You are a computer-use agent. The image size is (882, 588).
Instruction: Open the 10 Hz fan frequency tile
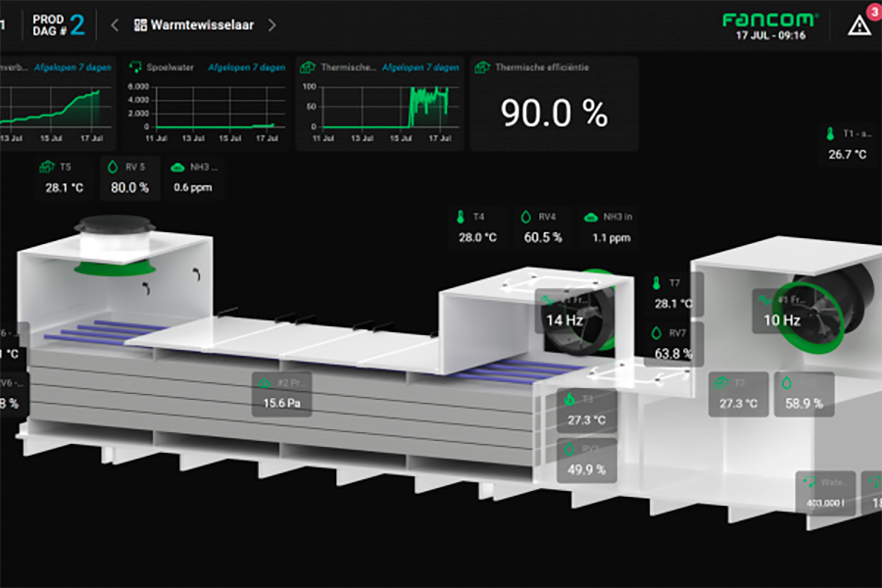pos(782,311)
